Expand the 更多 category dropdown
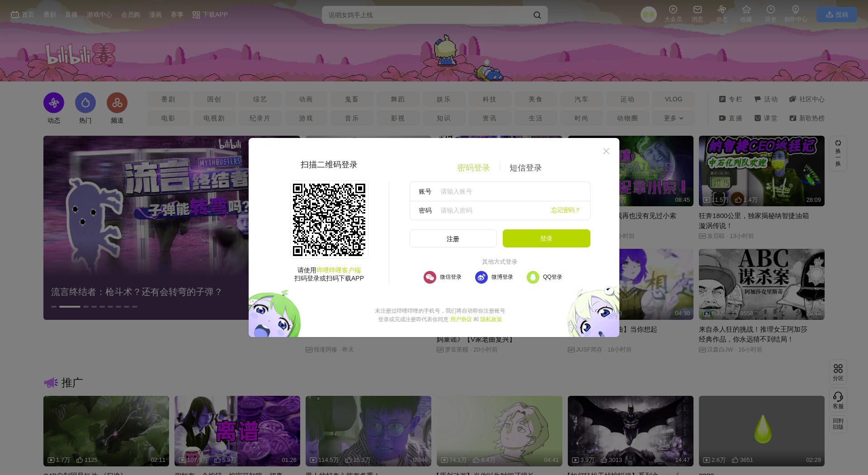Image resolution: width=868 pixels, height=475 pixels. pyautogui.click(x=673, y=118)
